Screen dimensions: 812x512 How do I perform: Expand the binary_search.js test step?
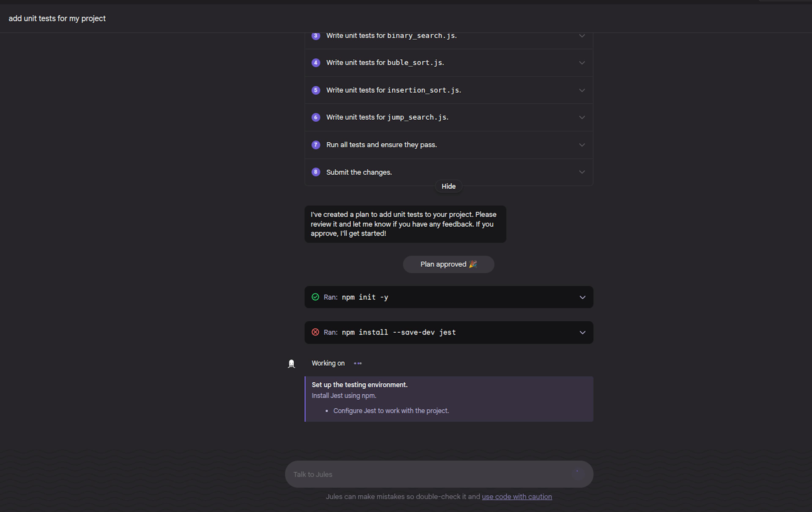coord(582,36)
